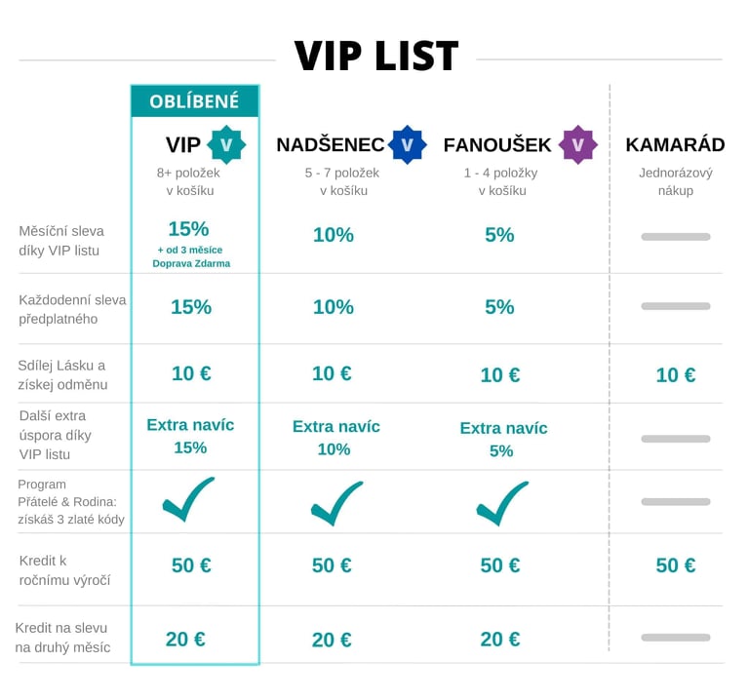This screenshot has width=749, height=700.
Task: Select the KAMARÁD plan heading
Action: tap(675, 144)
